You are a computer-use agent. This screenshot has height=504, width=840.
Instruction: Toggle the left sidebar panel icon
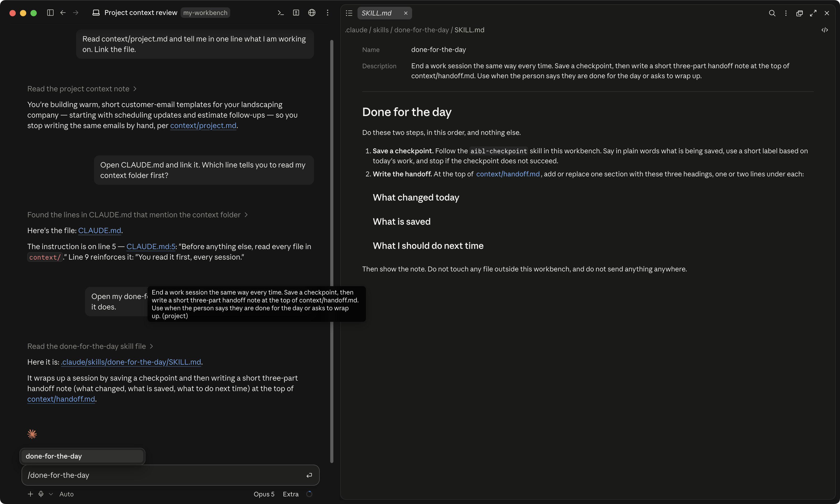[x=50, y=13]
